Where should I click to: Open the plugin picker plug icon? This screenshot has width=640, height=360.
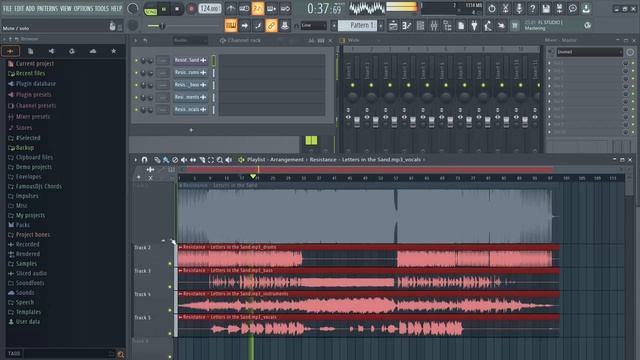coord(474,26)
